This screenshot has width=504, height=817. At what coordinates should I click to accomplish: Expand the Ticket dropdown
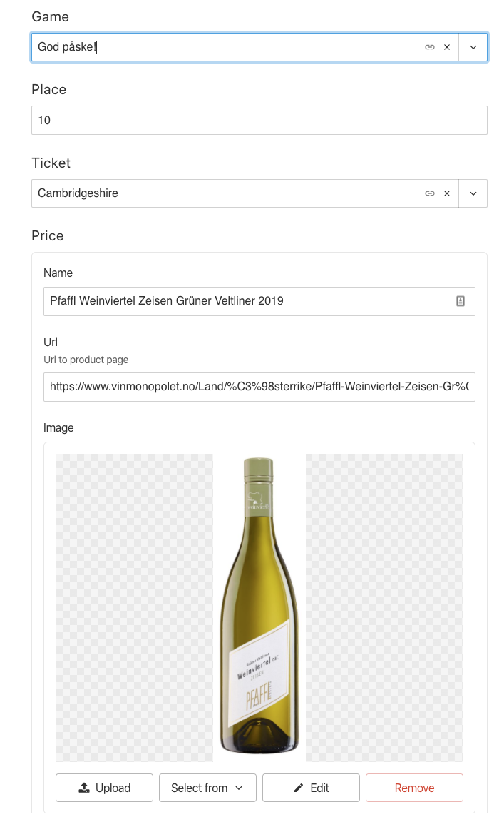pyautogui.click(x=473, y=193)
